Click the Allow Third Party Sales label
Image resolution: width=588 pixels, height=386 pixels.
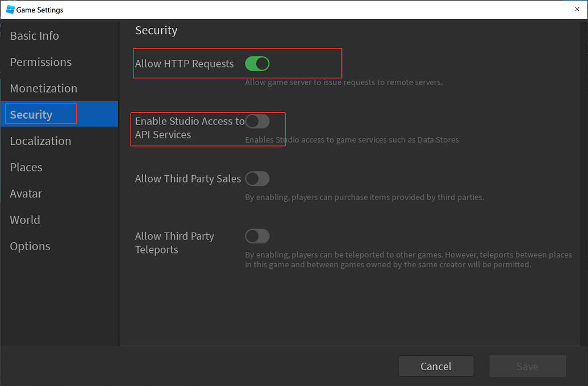pos(188,179)
